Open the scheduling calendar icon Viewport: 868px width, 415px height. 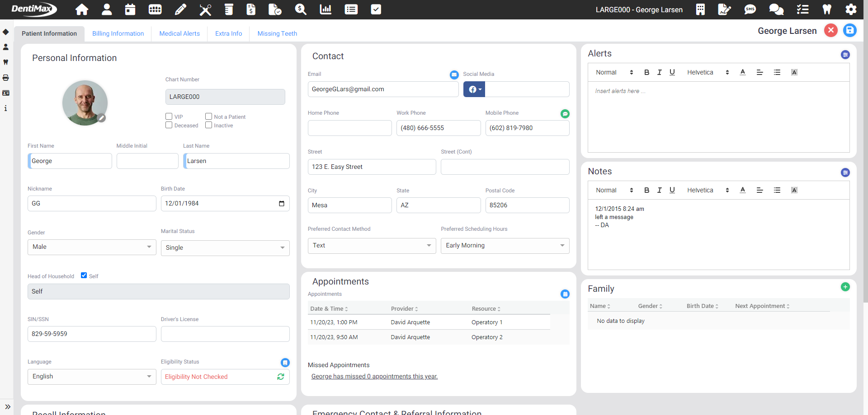(x=130, y=9)
